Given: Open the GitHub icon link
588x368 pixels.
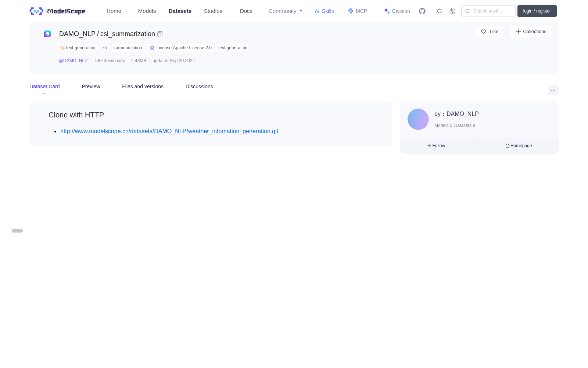Looking at the screenshot, I should click(x=422, y=11).
